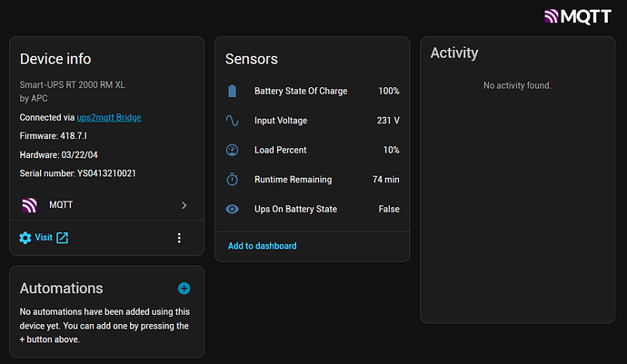Click the False battery state value

(389, 209)
